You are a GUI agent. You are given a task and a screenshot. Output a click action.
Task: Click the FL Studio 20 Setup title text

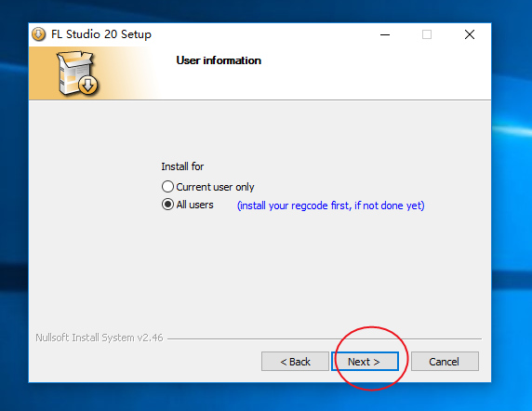click(x=101, y=34)
